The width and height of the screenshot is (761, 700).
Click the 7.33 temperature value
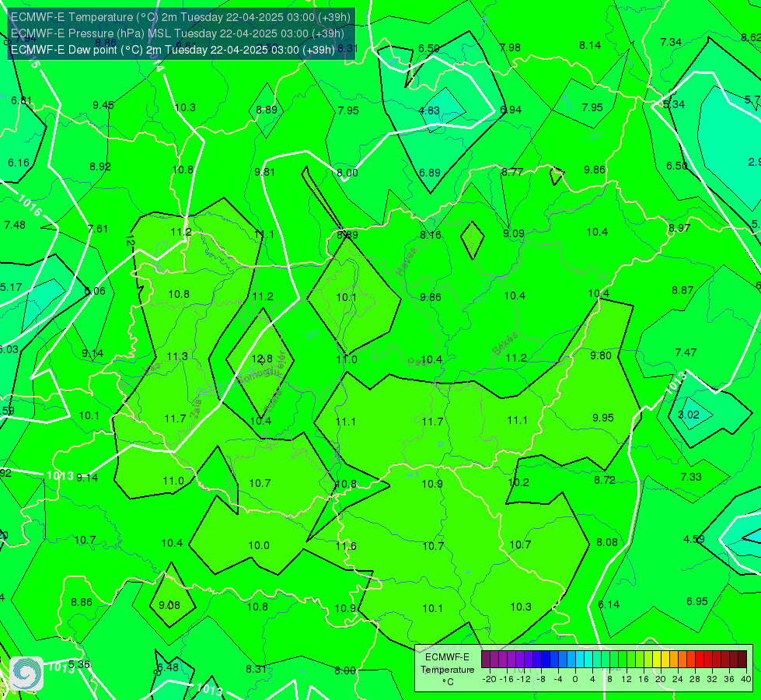pos(690,477)
